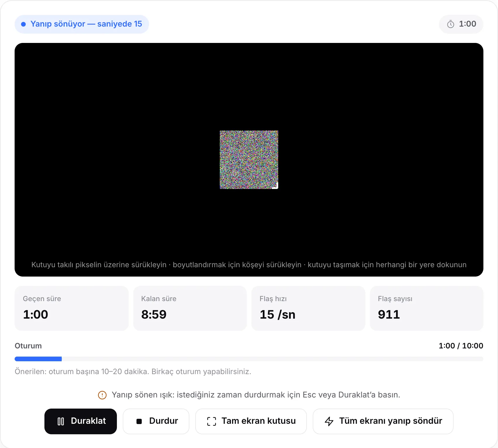
Task: Click the white resize corner handle of noise box
Action: (x=275, y=186)
